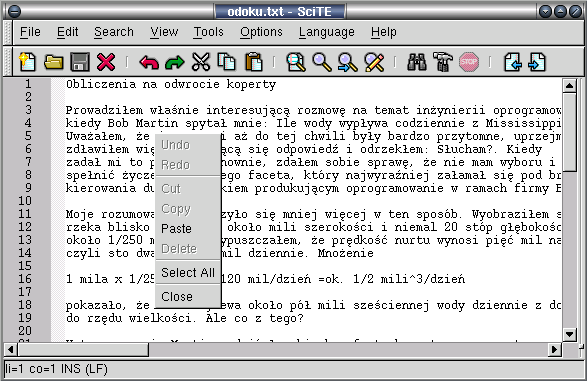The width and height of the screenshot is (587, 381).
Task: Click the Paste clipboard toolbar icon
Action: click(x=253, y=62)
